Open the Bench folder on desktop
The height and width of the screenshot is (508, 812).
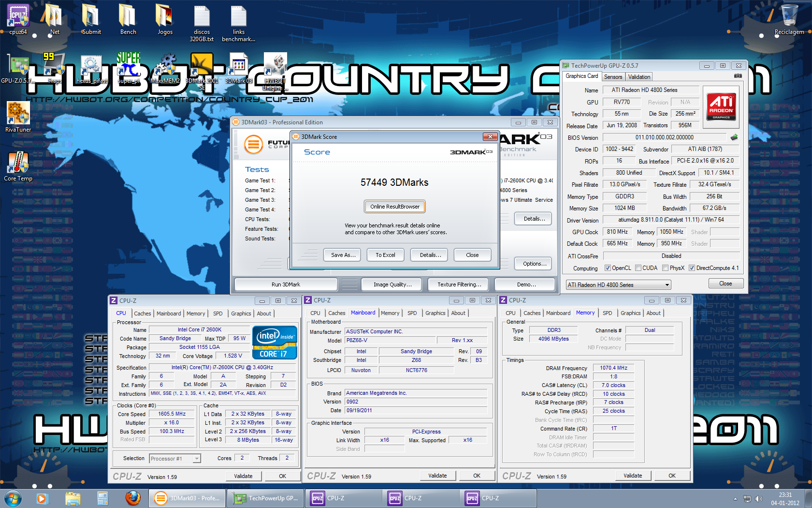coord(128,19)
